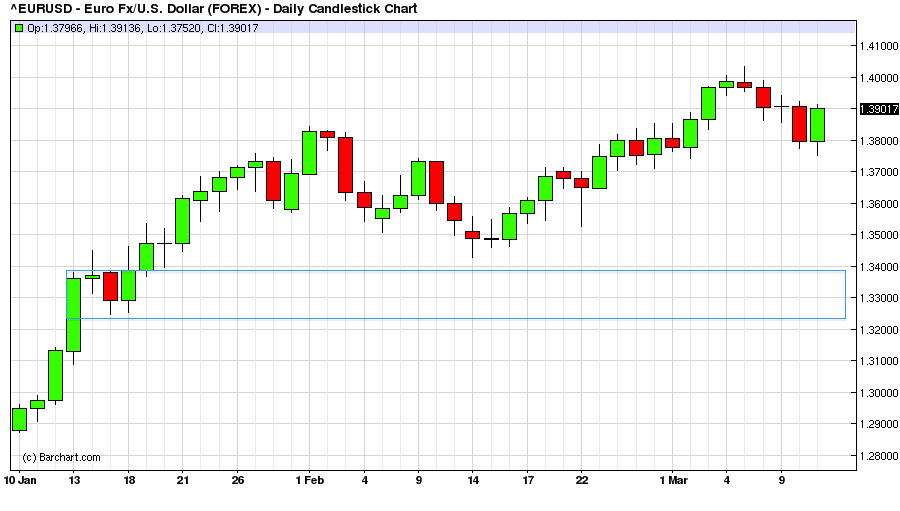The image size is (900, 511).
Task: Click the low value Lo:1.37520
Action: (x=174, y=28)
